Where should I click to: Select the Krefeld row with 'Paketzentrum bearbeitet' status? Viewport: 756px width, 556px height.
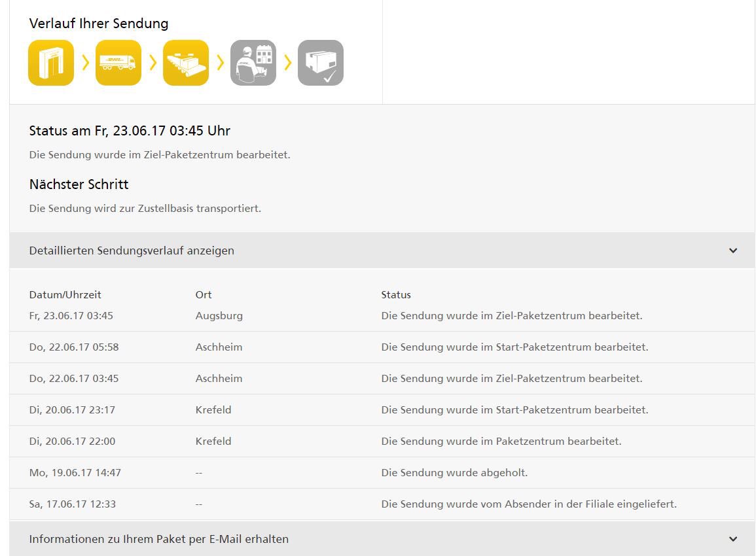point(378,441)
